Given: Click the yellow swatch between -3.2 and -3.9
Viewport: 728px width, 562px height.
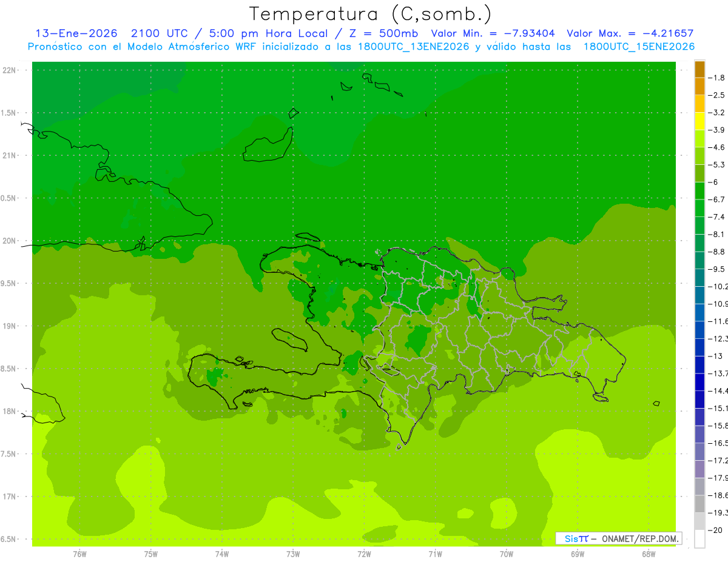Looking at the screenshot, I should click(x=699, y=121).
